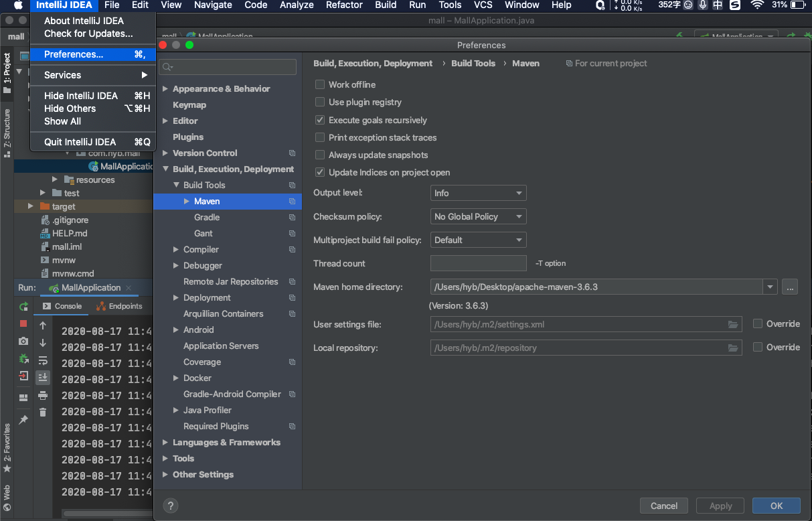The image size is (812, 521).
Task: Choose Check for Updates... menu entry
Action: [x=93, y=33]
